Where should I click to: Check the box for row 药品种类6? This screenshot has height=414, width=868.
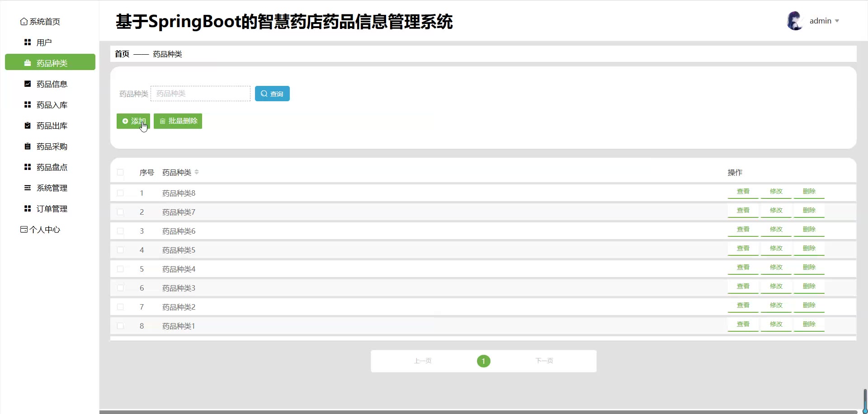coord(120,231)
